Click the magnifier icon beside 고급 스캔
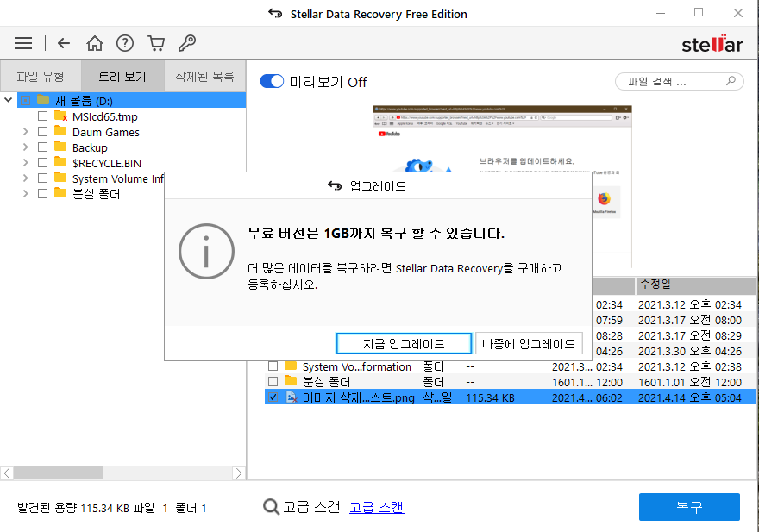The image size is (759, 532). (x=272, y=507)
